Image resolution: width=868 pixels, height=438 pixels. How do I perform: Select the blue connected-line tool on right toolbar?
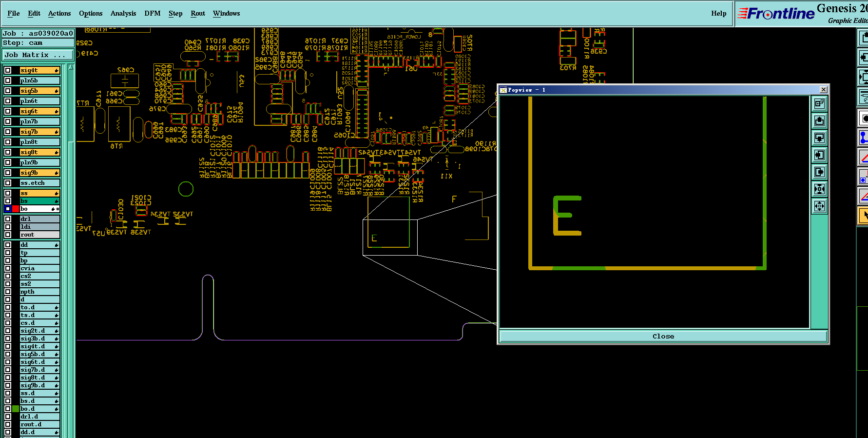863,138
